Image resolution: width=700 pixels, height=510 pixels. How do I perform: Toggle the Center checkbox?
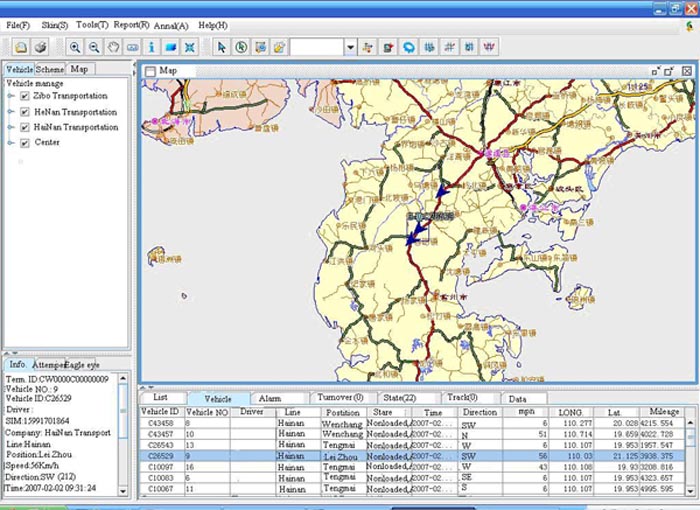click(x=25, y=142)
